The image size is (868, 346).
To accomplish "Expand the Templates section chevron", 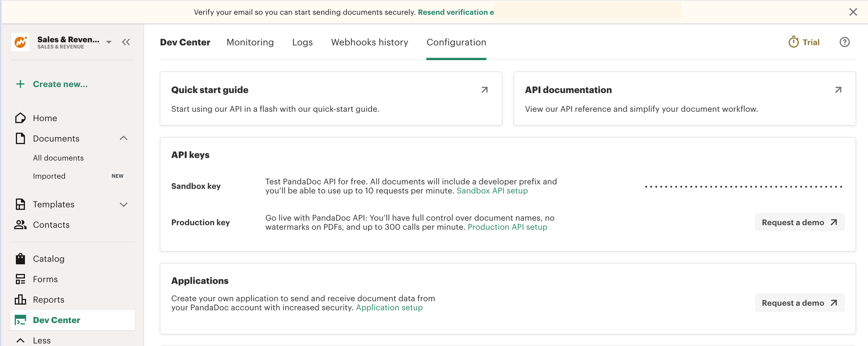I will (123, 204).
